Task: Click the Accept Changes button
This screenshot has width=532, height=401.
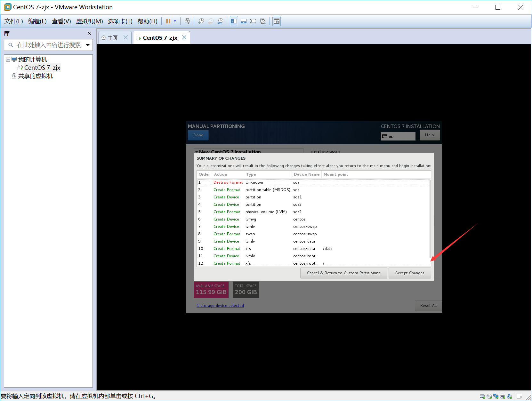Action: (410, 273)
